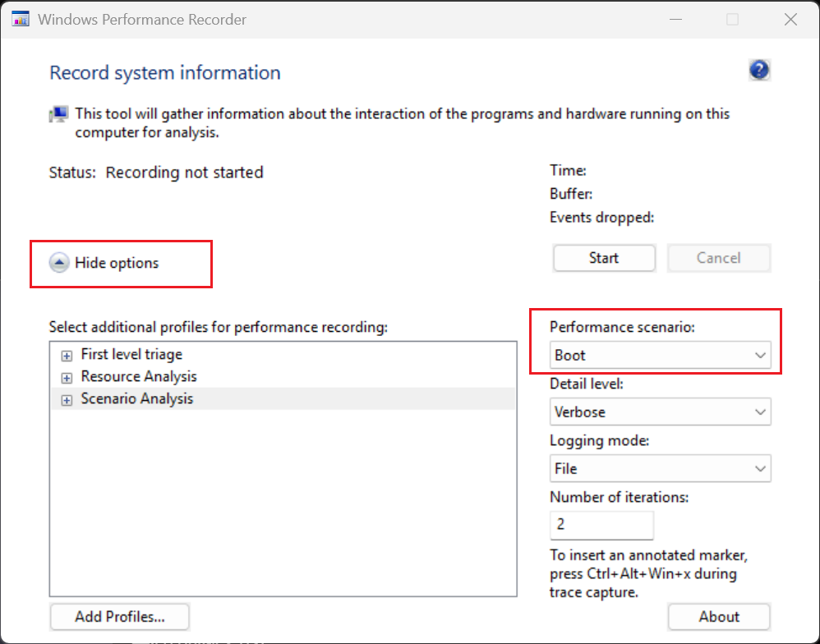Click the Windows Performance Recorder title bar icon

coord(21,20)
